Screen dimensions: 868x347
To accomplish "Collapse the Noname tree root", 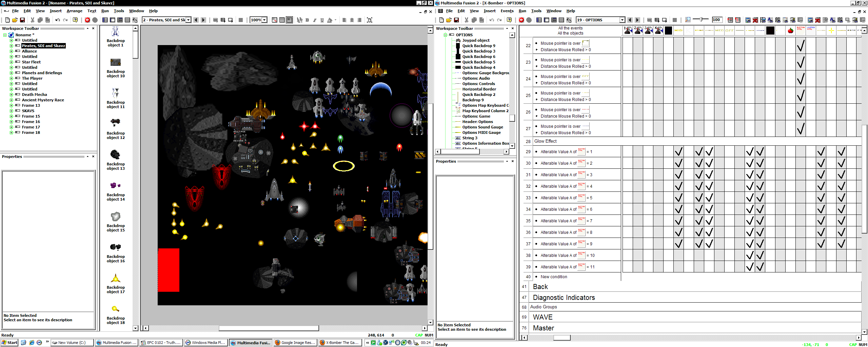I will [x=5, y=35].
